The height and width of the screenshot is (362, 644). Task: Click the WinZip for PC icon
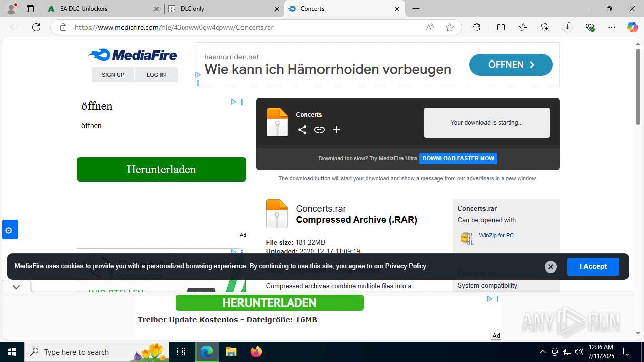tap(467, 238)
